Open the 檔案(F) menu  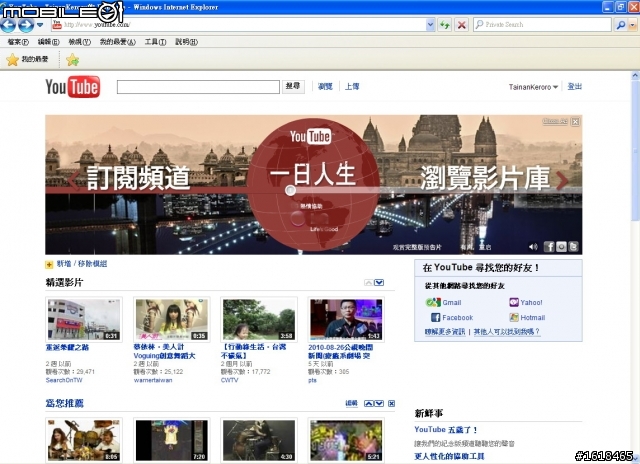18,42
